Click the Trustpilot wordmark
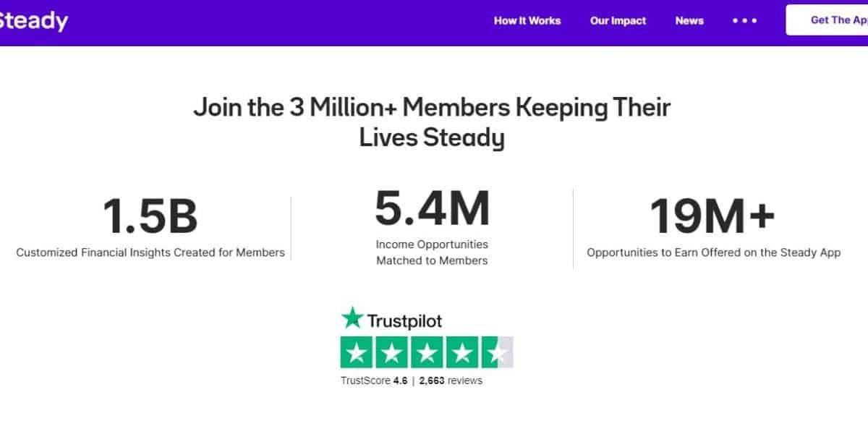Image resolution: width=868 pixels, height=434 pixels. point(404,320)
